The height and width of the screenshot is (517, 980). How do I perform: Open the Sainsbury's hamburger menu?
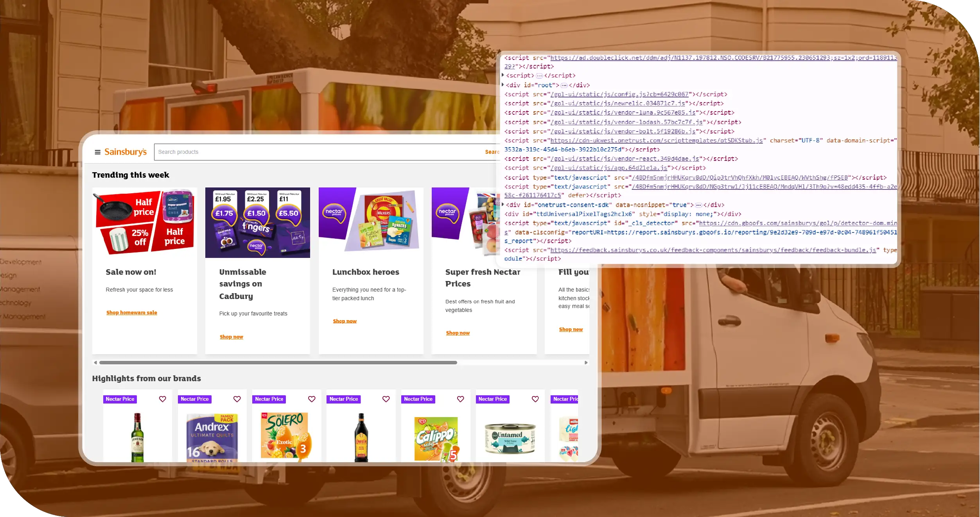click(97, 152)
